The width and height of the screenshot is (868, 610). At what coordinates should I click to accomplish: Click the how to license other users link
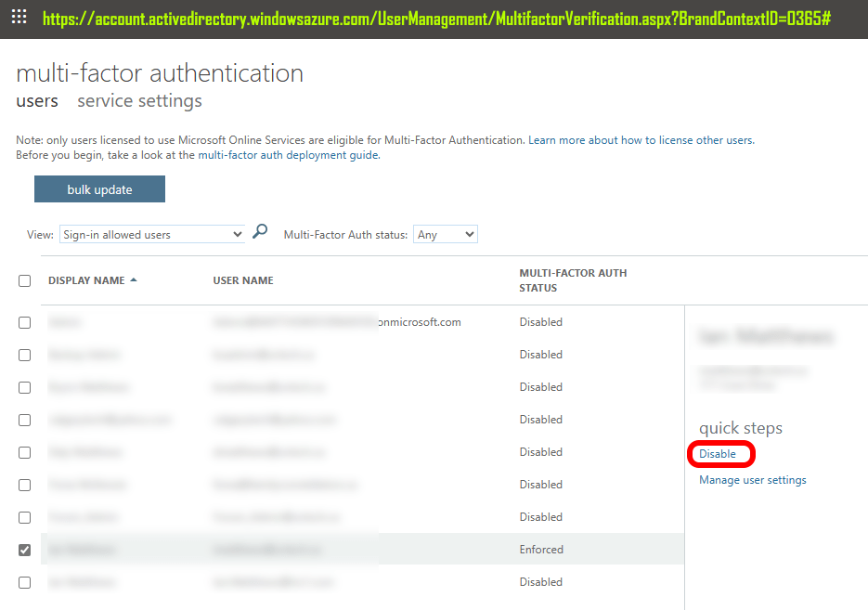687,140
